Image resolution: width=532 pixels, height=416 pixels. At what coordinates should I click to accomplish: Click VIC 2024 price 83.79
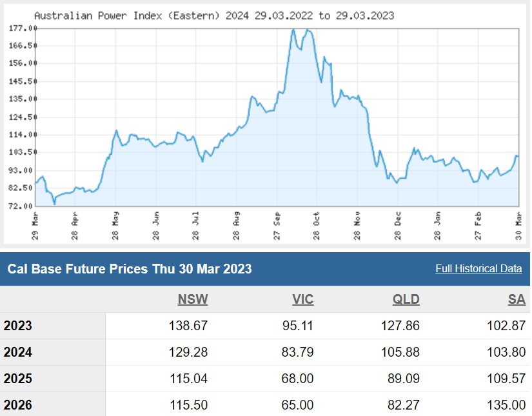pyautogui.click(x=297, y=352)
